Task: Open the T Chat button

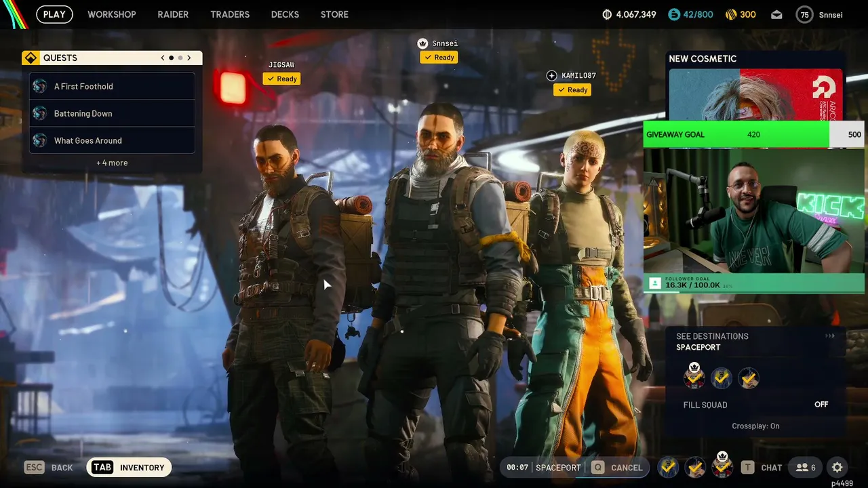Action: tap(762, 468)
